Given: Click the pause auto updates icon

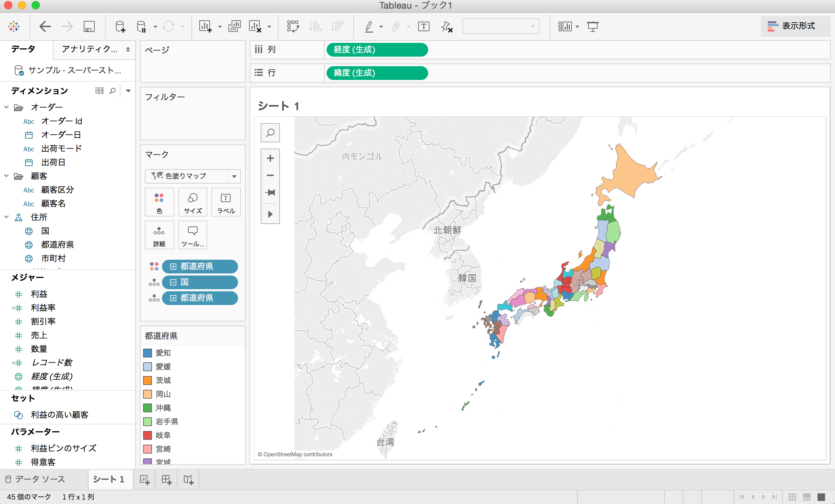Looking at the screenshot, I should click(x=141, y=26).
